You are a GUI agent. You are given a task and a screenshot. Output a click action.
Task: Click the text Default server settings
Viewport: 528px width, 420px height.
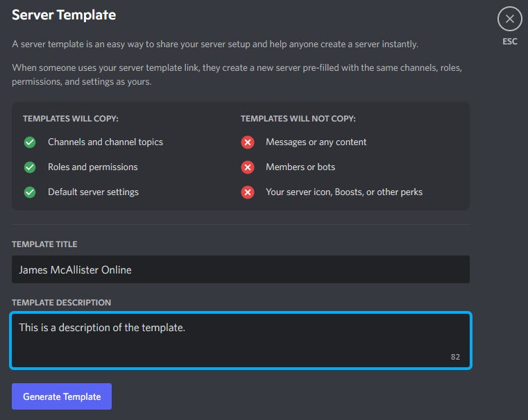(93, 192)
